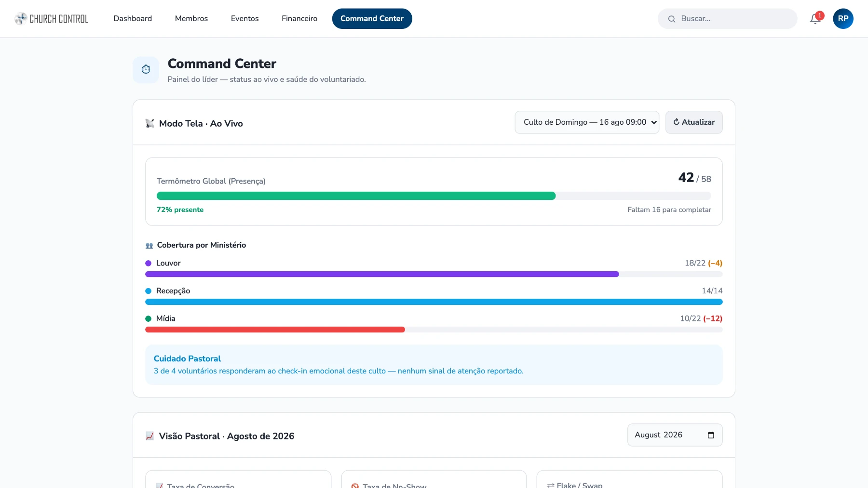This screenshot has width=868, height=488.
Task: Click the blue Recepção dot
Action: pyautogui.click(x=149, y=291)
